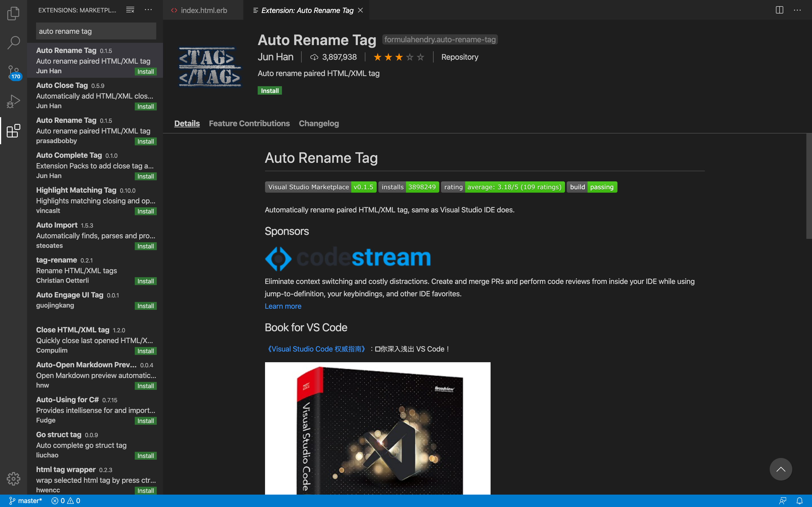Clear extensions search results icon
Image resolution: width=812 pixels, height=507 pixels.
[x=130, y=10]
